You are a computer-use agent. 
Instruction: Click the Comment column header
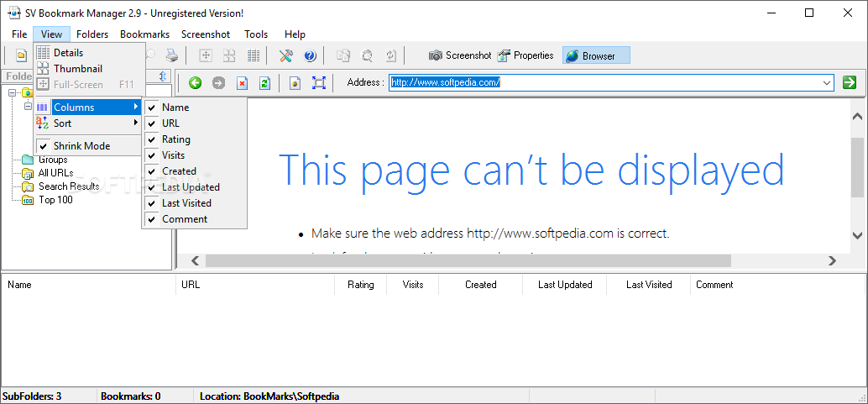click(777, 285)
